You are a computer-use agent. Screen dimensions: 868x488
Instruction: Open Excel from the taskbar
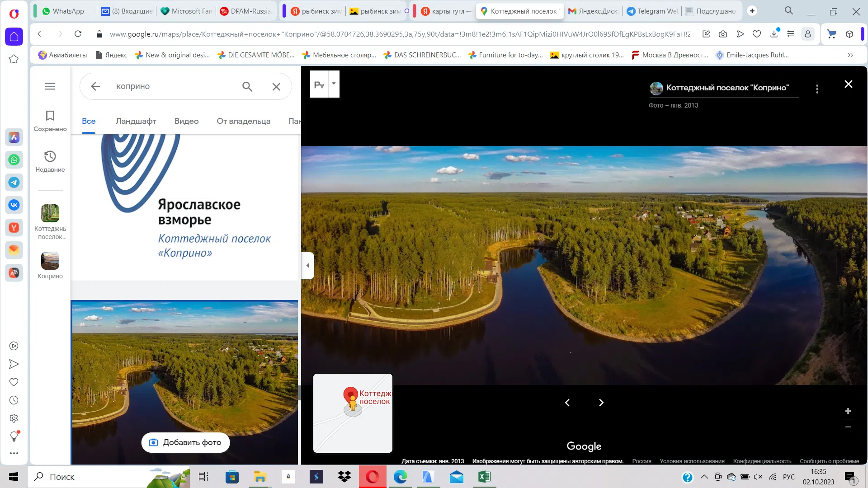(484, 477)
